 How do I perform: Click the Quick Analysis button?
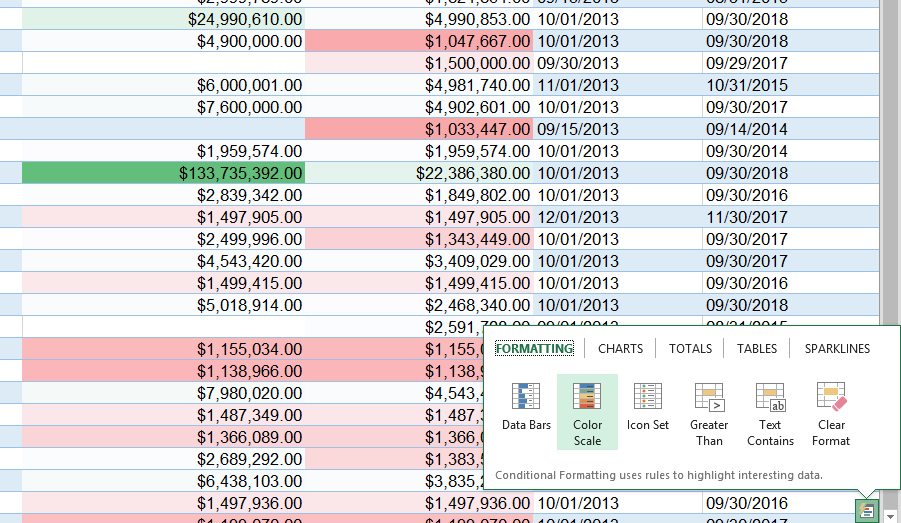point(866,510)
